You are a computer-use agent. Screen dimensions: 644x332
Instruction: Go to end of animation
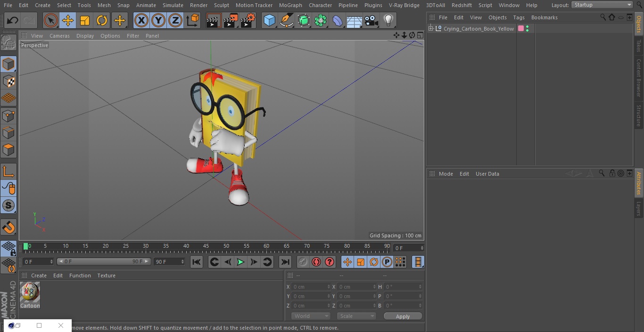[x=285, y=262]
